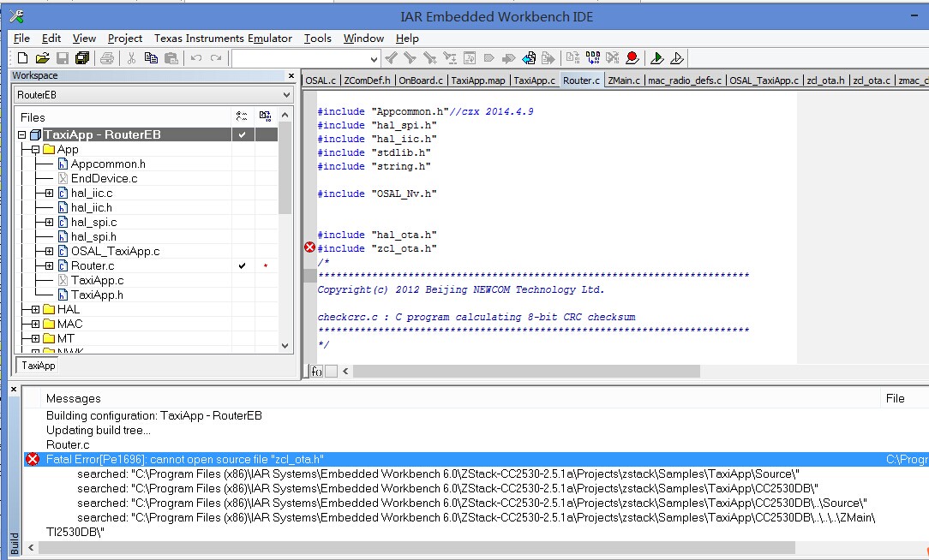
Task: Switch to the OSAL.c editor tab
Action: tap(321, 80)
